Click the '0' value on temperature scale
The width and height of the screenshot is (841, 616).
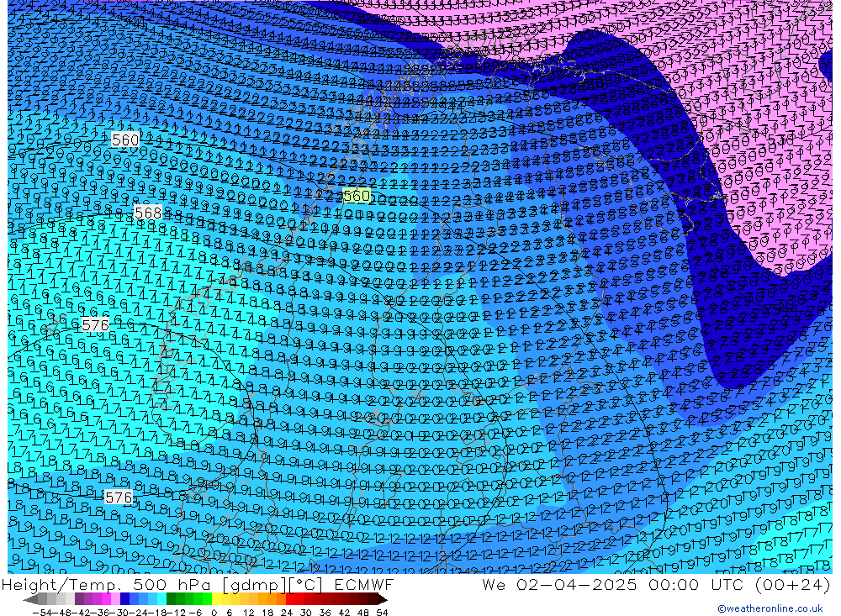pos(214,613)
